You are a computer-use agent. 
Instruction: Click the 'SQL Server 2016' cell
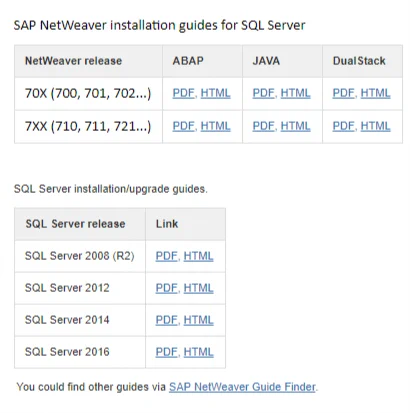pos(80,352)
